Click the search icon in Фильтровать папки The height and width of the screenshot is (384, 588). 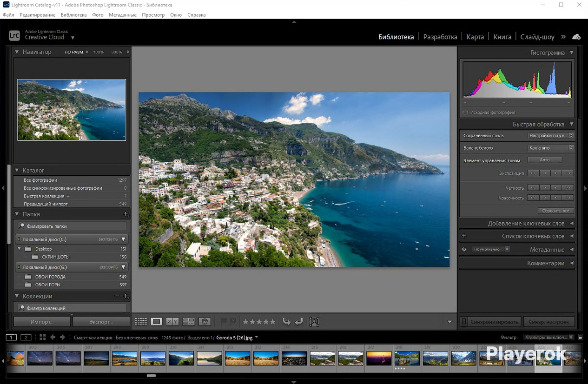pyautogui.click(x=21, y=226)
